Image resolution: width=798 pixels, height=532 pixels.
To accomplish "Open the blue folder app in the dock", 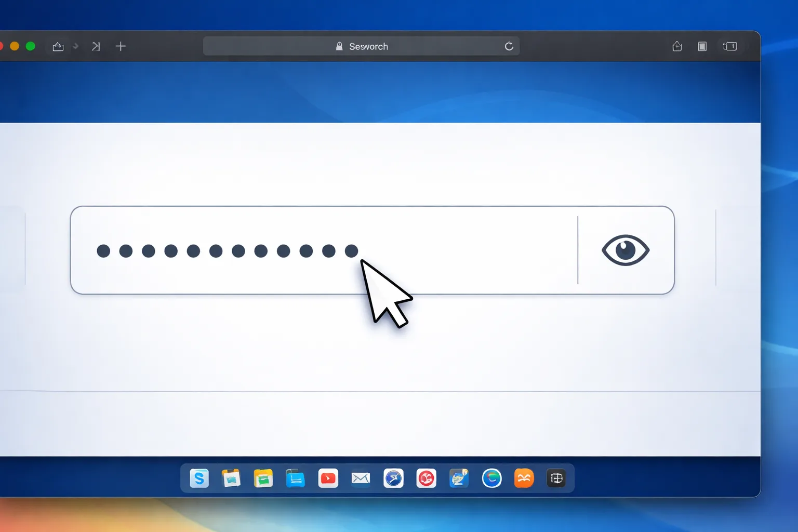I will coord(296,478).
